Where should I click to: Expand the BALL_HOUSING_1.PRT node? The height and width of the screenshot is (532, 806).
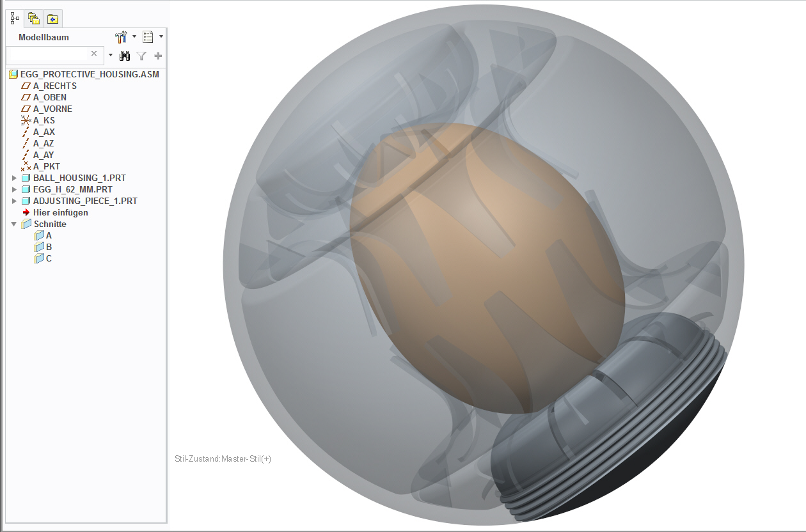point(15,178)
